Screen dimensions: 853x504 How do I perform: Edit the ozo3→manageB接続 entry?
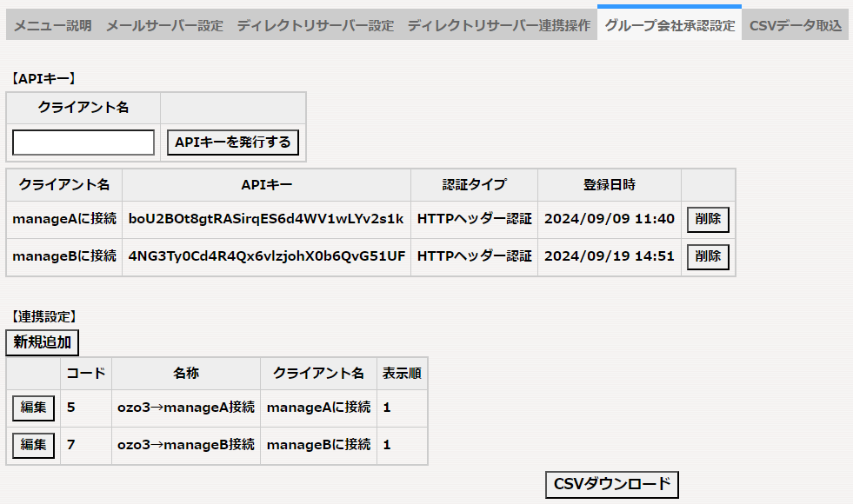(x=32, y=445)
